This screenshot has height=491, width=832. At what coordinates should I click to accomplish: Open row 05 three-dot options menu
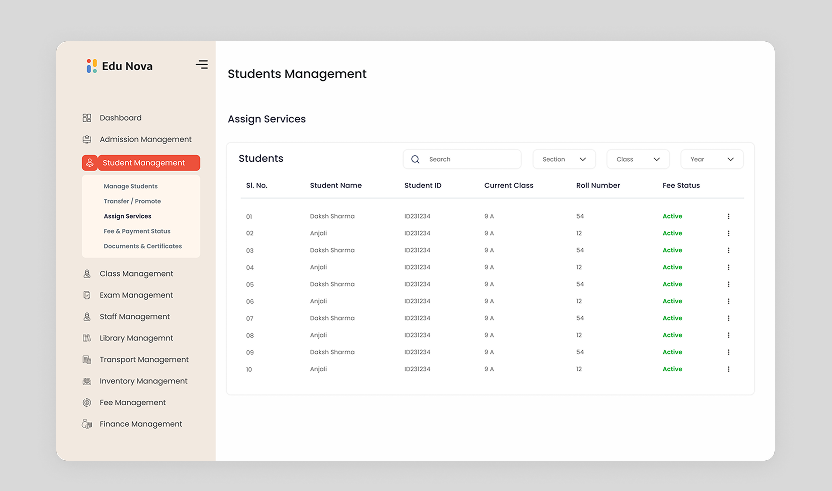(729, 285)
